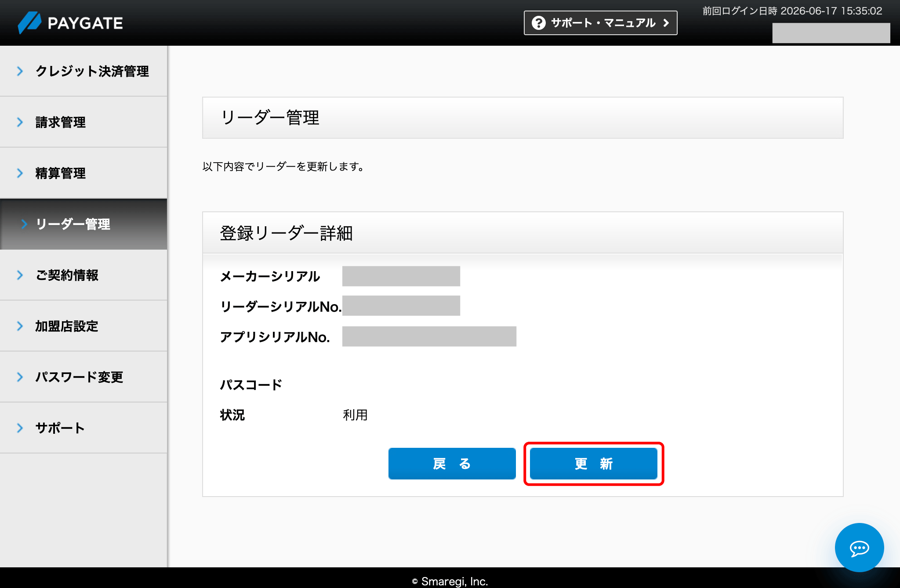The width and height of the screenshot is (900, 588).
Task: Click the 状況 label
Action: 232,415
